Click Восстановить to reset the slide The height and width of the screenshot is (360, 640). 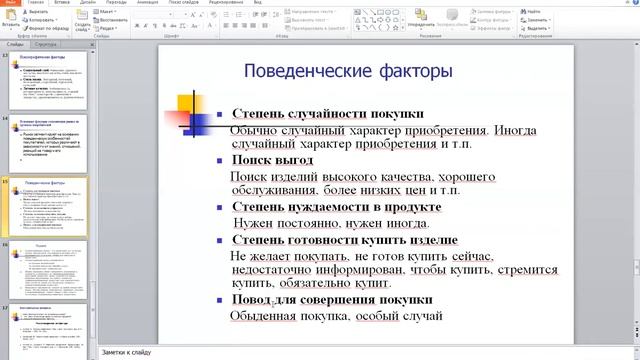[x=110, y=20]
